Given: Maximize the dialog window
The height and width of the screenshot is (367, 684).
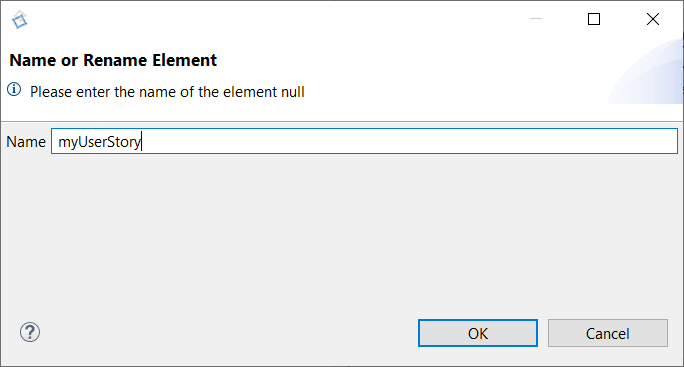Looking at the screenshot, I should [594, 19].
